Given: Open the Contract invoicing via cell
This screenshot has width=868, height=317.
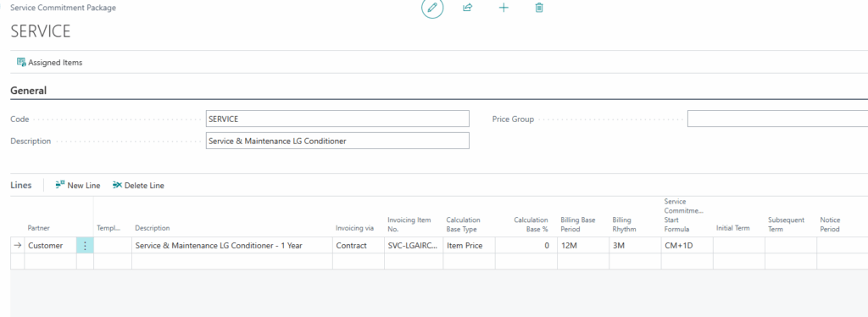Looking at the screenshot, I should 359,246.
